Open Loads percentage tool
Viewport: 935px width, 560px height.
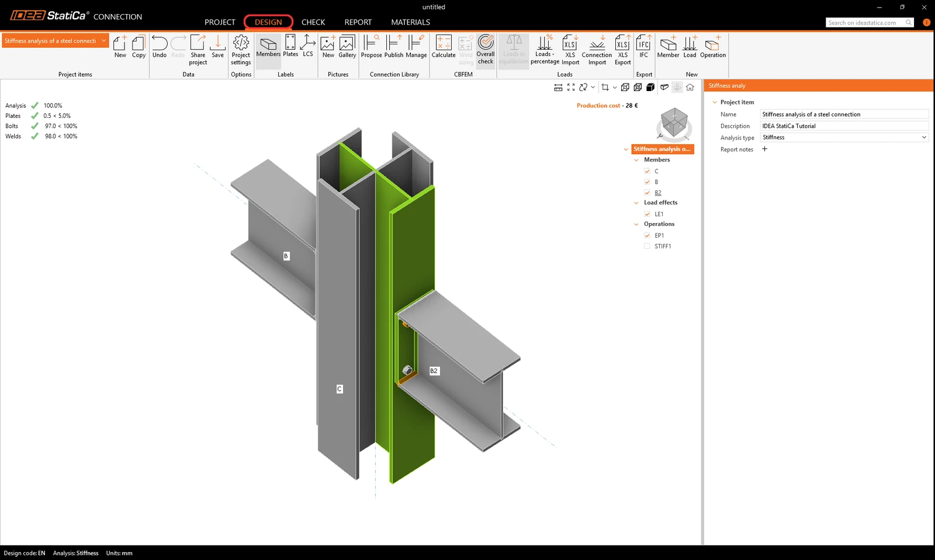(x=545, y=50)
